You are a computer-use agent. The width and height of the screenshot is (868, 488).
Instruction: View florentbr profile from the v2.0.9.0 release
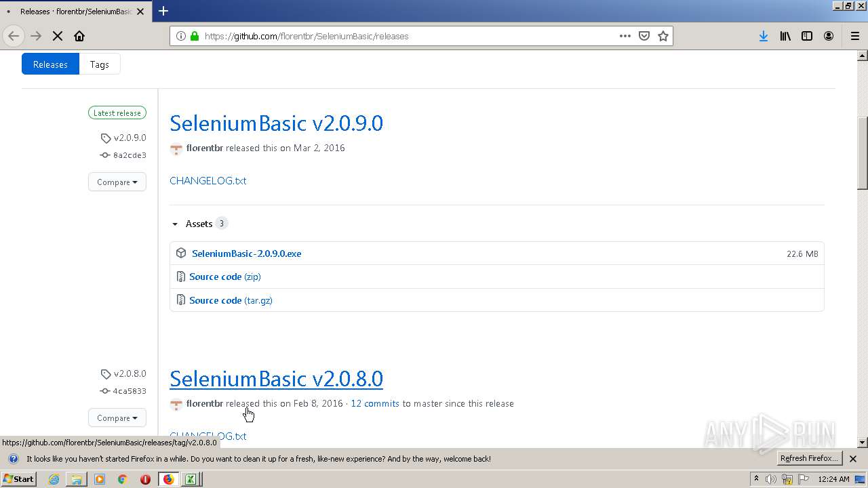205,148
